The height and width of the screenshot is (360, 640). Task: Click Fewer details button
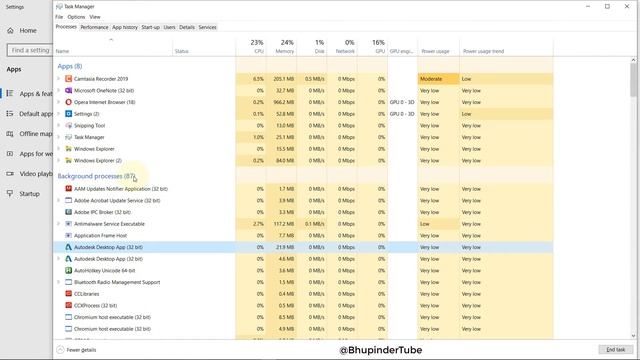pyautogui.click(x=76, y=350)
